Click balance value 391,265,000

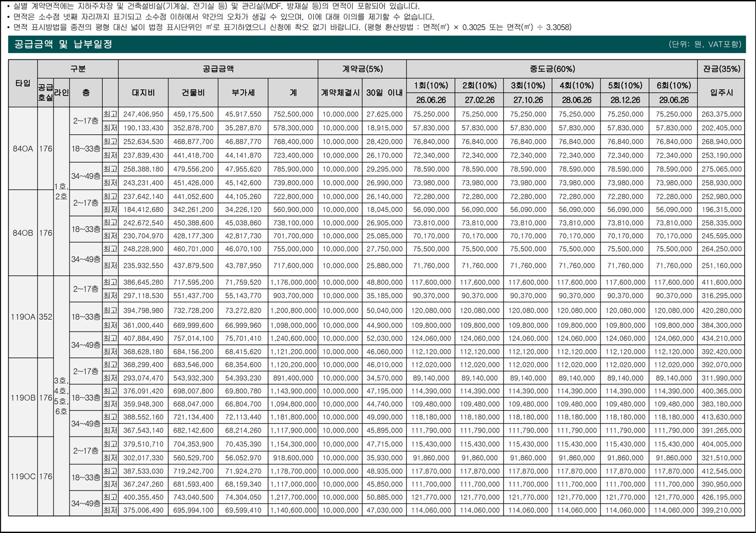pos(722,431)
